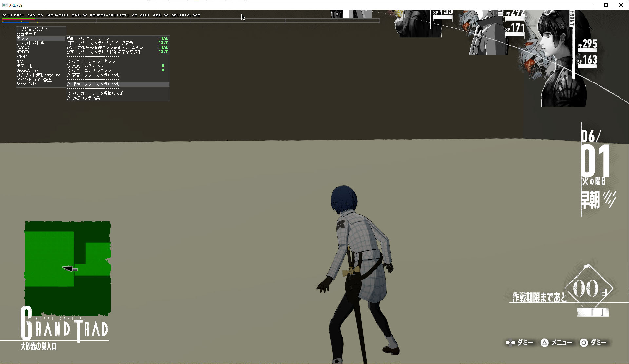Click the HP 295 status readout
Image resolution: width=629 pixels, height=364 pixels.
[587, 44]
